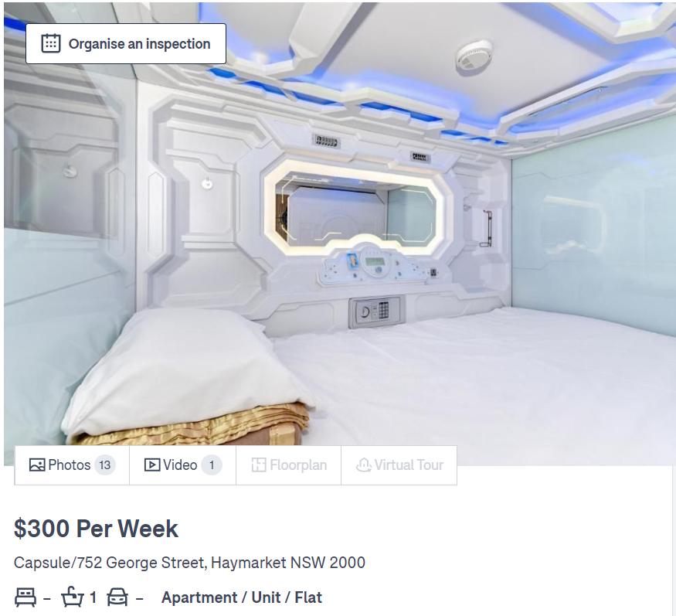The image size is (676, 616).
Task: Click the bathtub icon in features
Action: click(72, 597)
